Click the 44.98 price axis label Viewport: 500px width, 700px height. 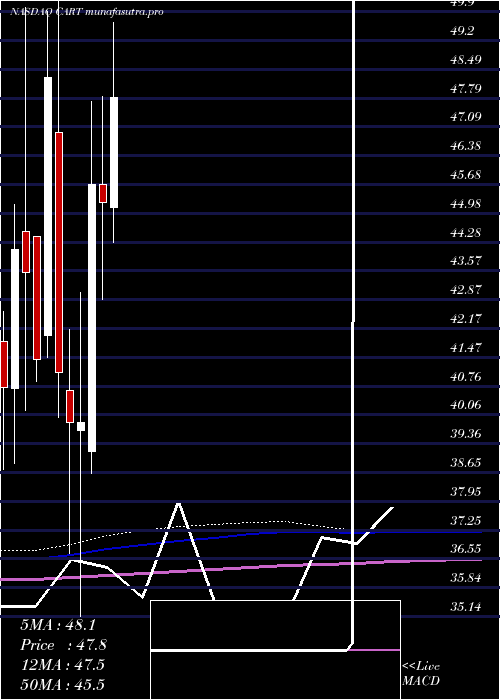tap(466, 204)
